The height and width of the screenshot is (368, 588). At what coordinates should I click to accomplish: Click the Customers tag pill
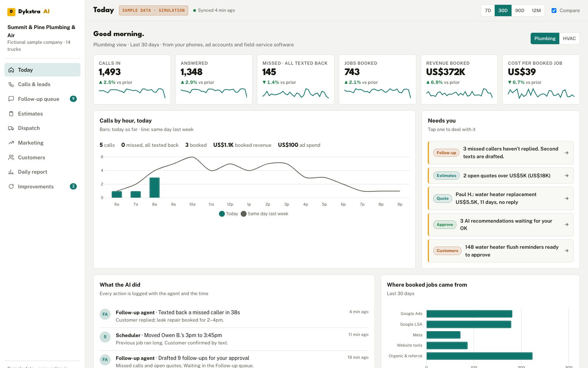coord(447,251)
